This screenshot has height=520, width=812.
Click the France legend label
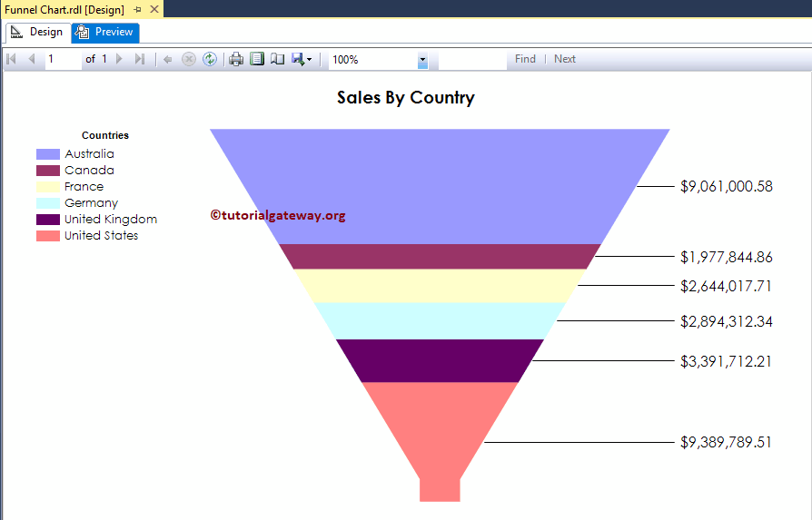pos(84,187)
